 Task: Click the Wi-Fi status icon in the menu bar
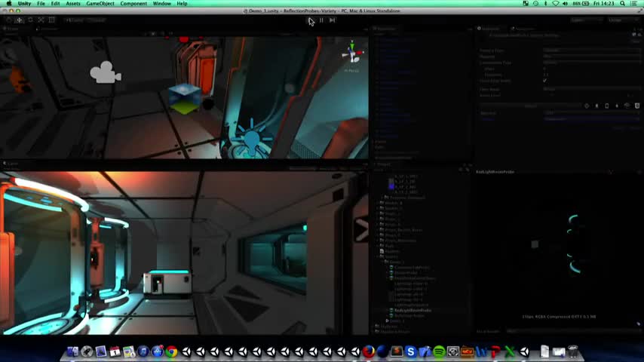(556, 3)
